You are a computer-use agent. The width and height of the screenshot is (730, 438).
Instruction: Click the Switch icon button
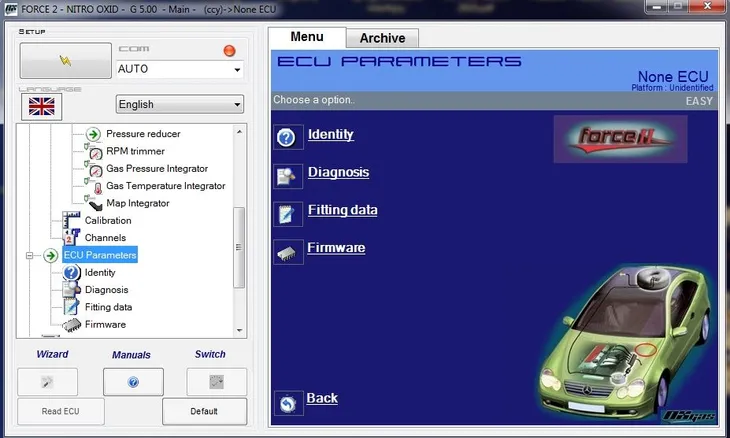[216, 381]
